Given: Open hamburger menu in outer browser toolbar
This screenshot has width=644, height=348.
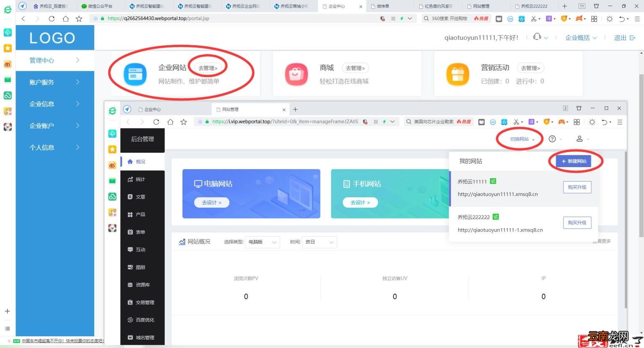Looking at the screenshot, I should click(637, 18).
